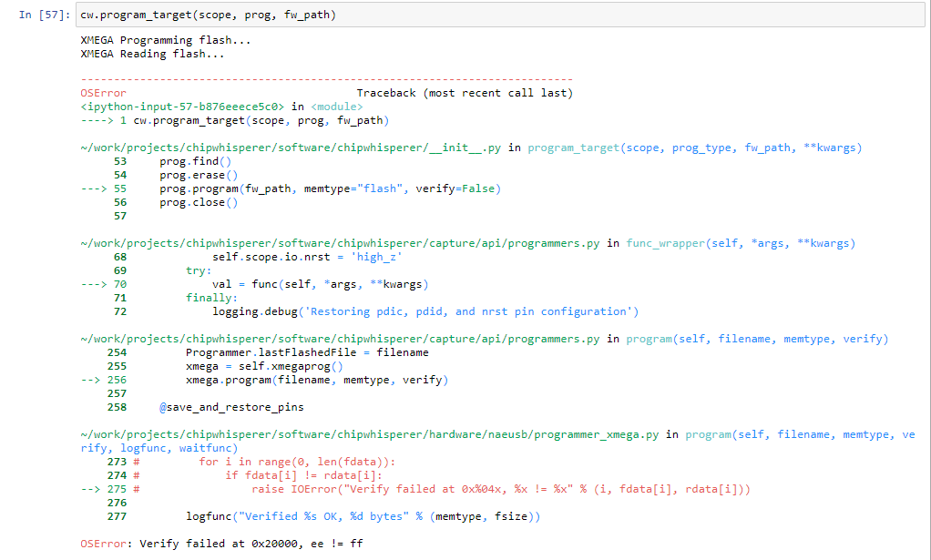Click line 55 prog.program(fw_path, memtype="flash") code

click(330, 188)
